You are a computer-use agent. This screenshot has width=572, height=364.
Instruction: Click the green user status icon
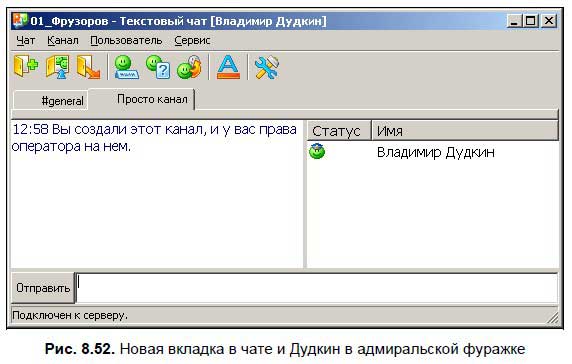[x=317, y=151]
